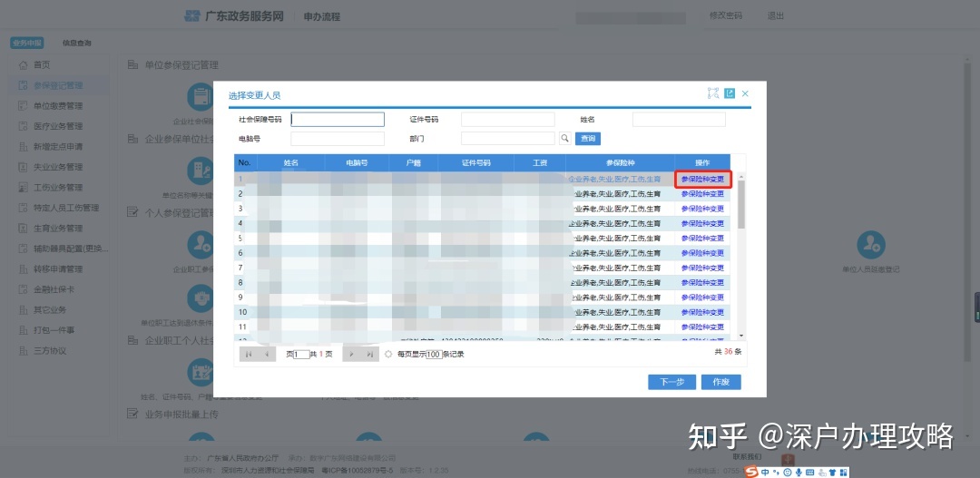Viewport: 980px width, 478px height.
Task: Go to next page in pagination
Action: 352,355
